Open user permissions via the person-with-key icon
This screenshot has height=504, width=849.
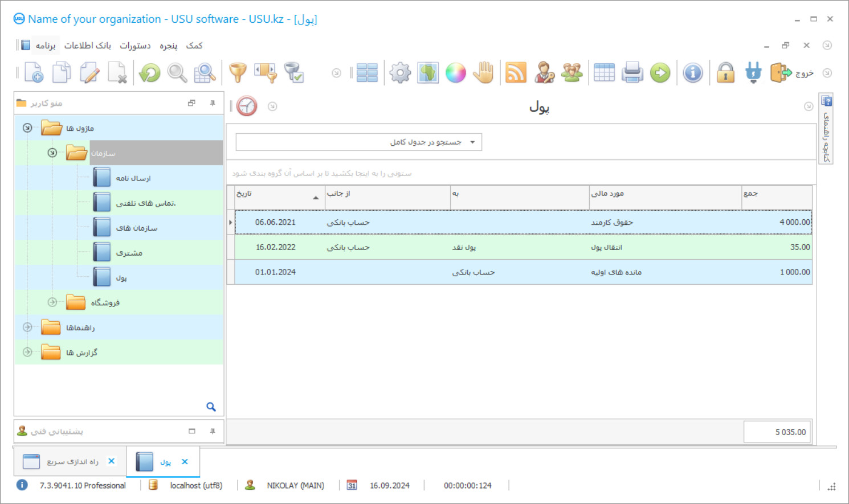coord(544,72)
